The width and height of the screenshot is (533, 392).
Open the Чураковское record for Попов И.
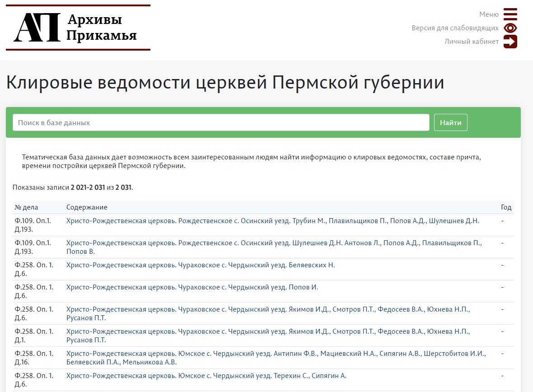pos(192,287)
